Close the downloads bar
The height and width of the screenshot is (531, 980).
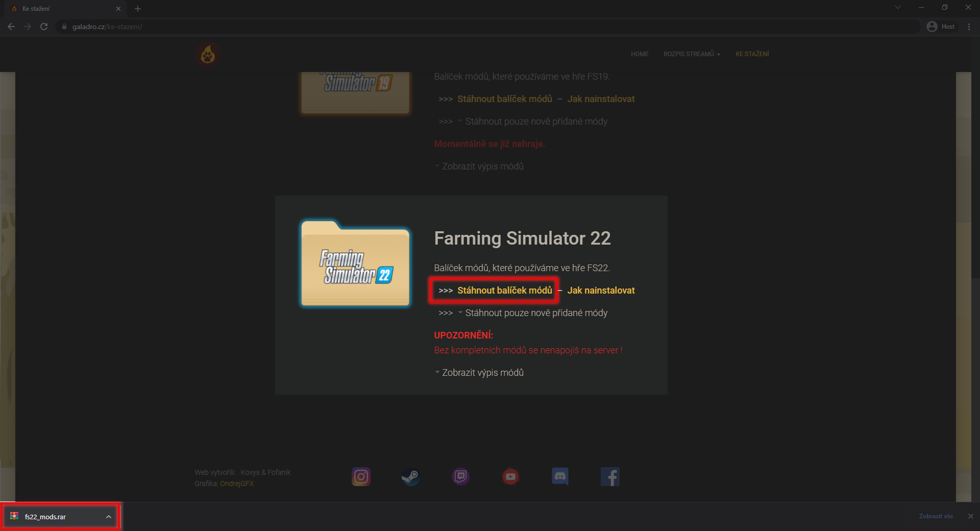click(971, 516)
